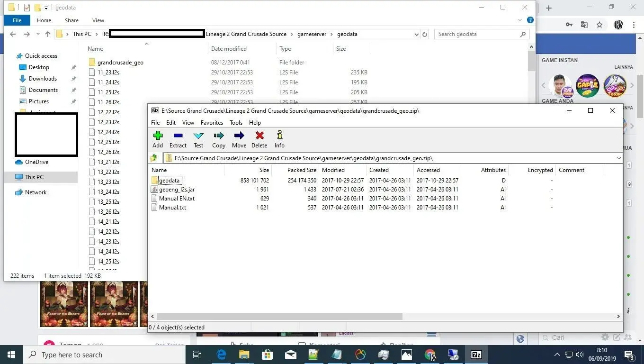This screenshot has width=644, height=364.
Task: Select 'Manual EN.txt' in 7-Zip
Action: pos(177,199)
